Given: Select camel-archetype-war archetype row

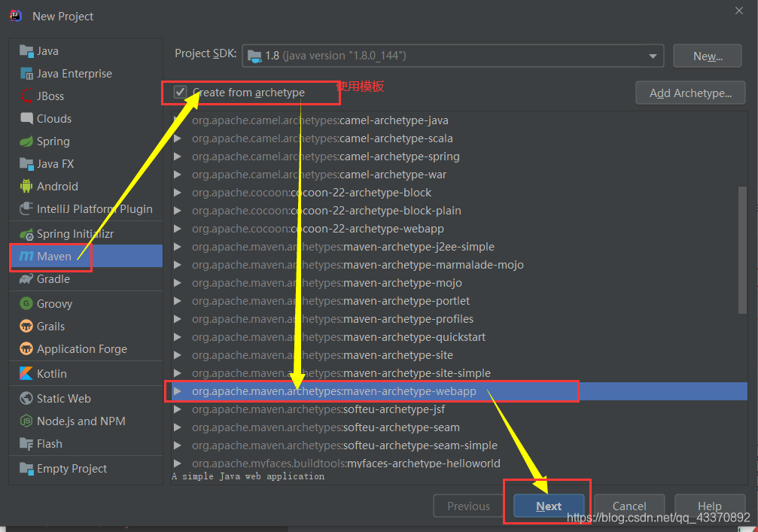Looking at the screenshot, I should 459,175.
